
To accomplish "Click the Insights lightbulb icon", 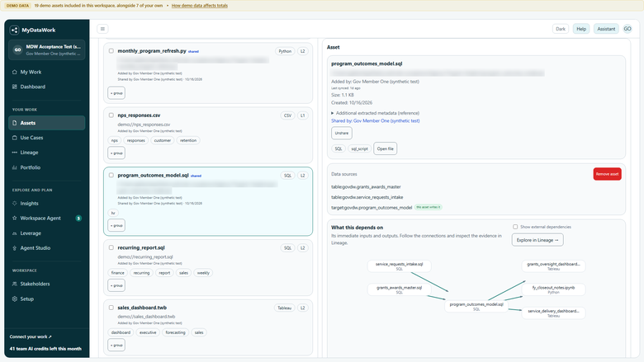I will pyautogui.click(x=15, y=204).
